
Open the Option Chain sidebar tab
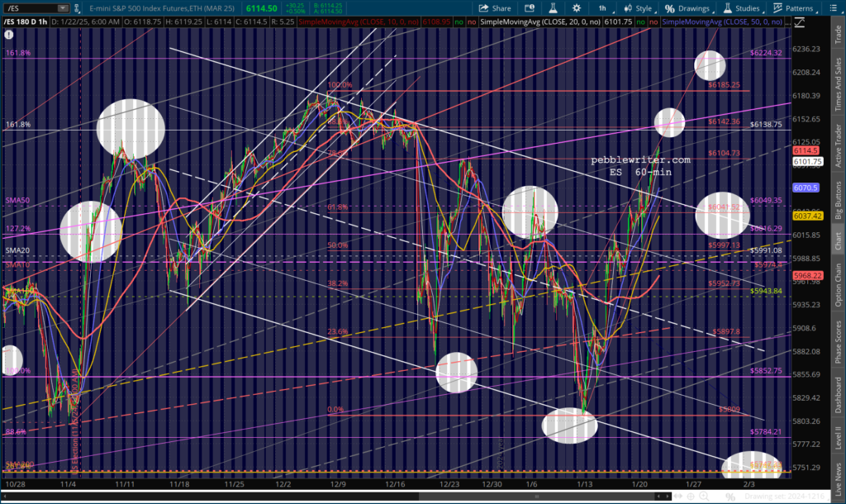[x=839, y=285]
